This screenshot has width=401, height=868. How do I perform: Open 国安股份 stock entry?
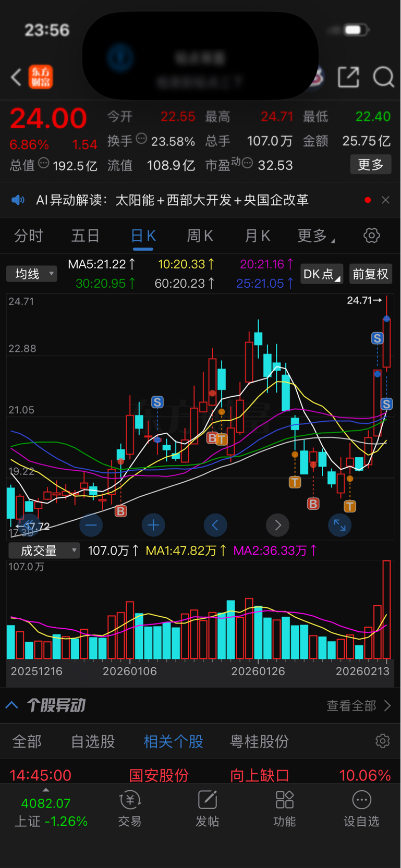159,775
